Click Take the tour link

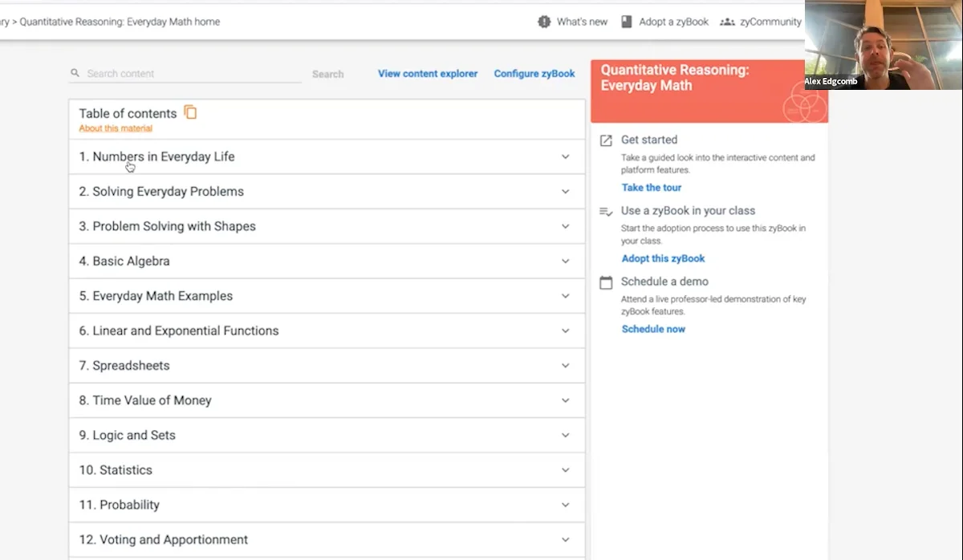tap(652, 188)
